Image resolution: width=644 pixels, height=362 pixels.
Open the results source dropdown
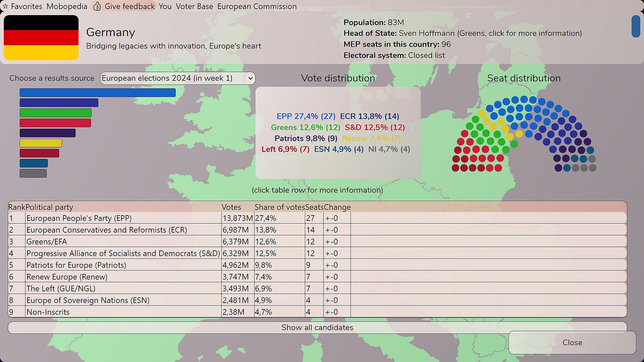[x=177, y=78]
